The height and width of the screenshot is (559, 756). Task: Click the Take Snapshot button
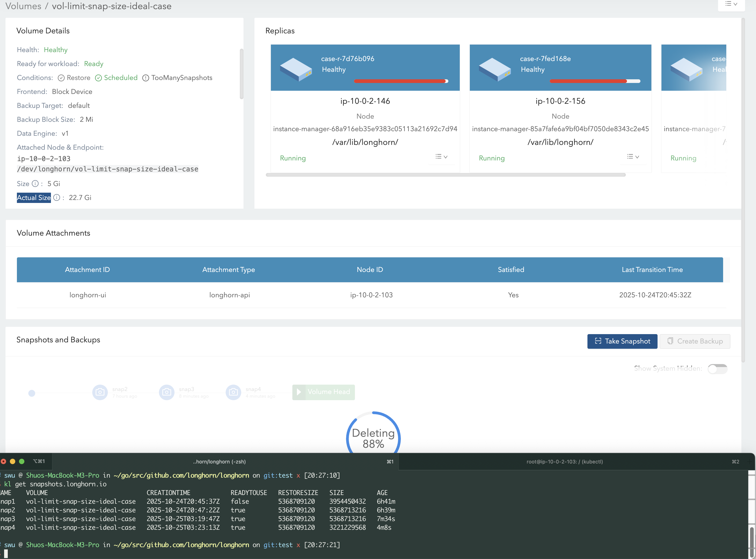[622, 341]
